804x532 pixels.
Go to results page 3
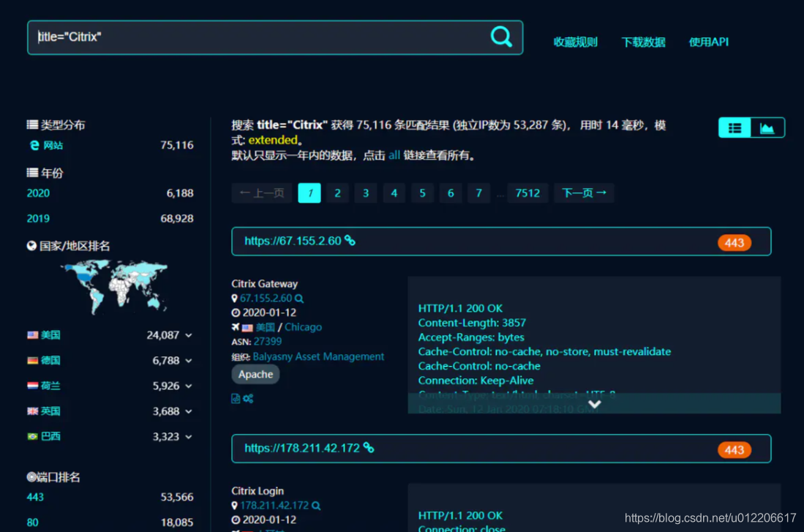366,193
